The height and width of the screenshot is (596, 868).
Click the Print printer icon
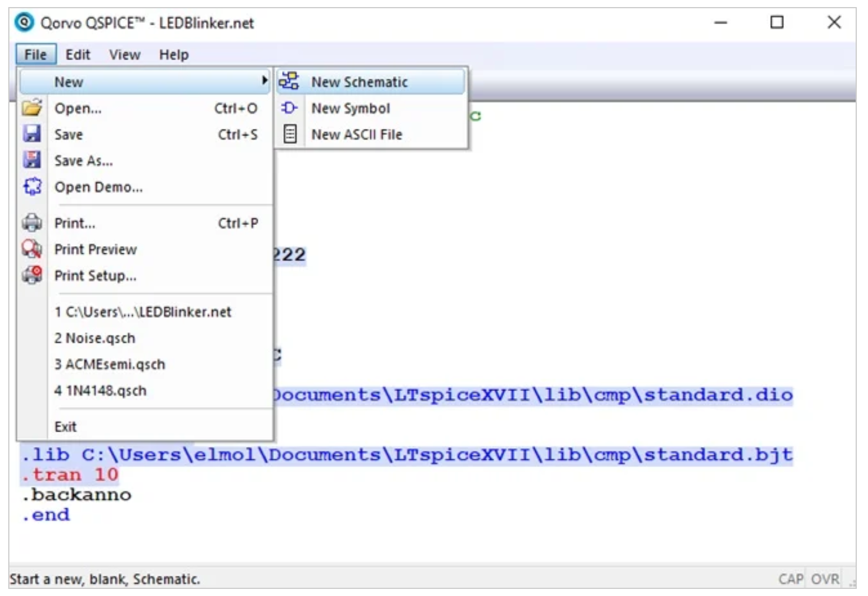tap(32, 223)
